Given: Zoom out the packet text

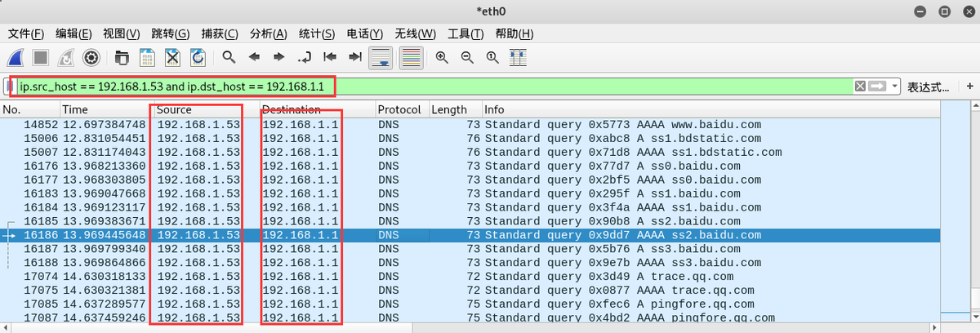Looking at the screenshot, I should pos(467,57).
